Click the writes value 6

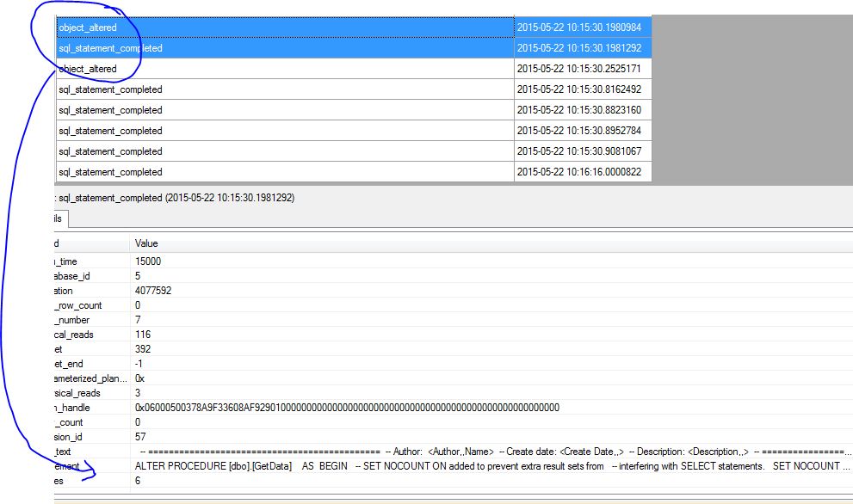pos(138,481)
